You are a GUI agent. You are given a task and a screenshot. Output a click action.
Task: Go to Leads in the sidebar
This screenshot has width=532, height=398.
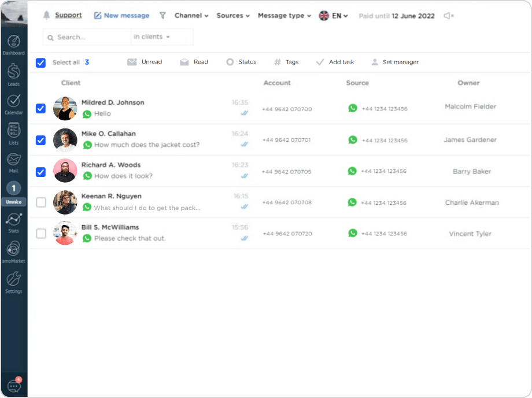point(14,74)
